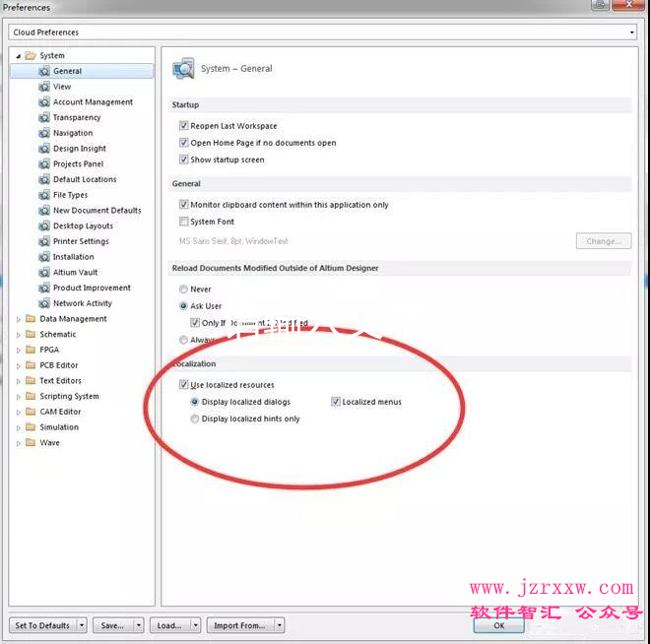Expand the Schematic node arrow
The image size is (650, 644).
18,335
